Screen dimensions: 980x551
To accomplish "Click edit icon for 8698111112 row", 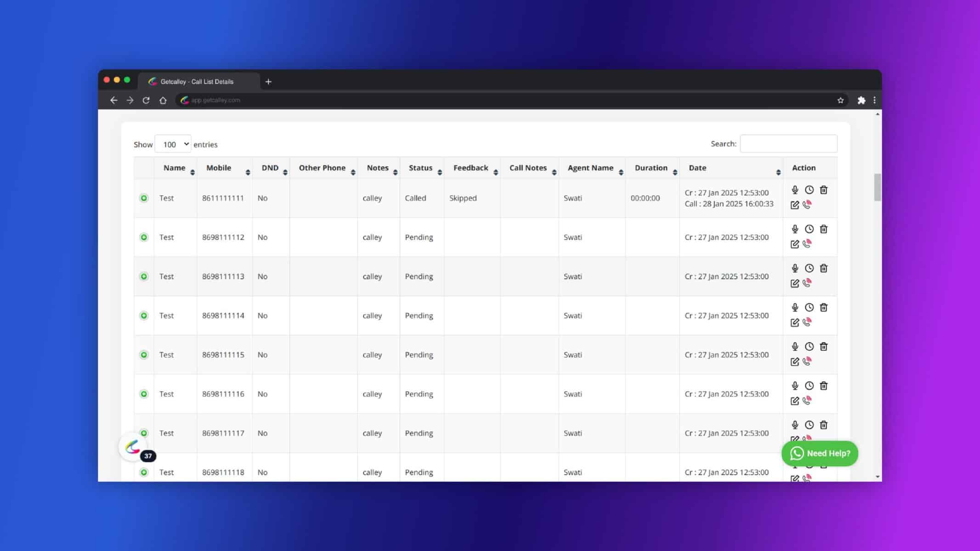I will [795, 244].
